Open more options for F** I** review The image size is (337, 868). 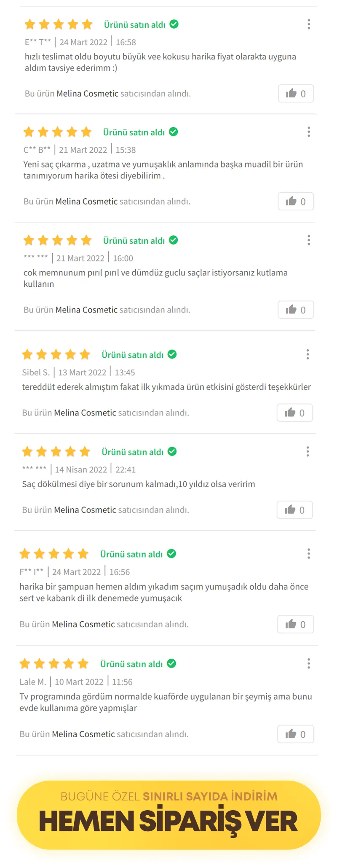[x=309, y=553]
